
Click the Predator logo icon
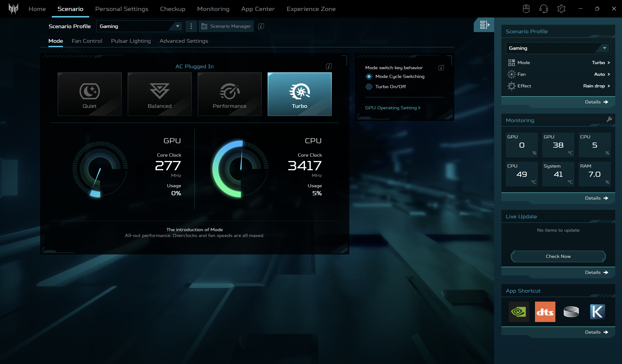point(13,9)
